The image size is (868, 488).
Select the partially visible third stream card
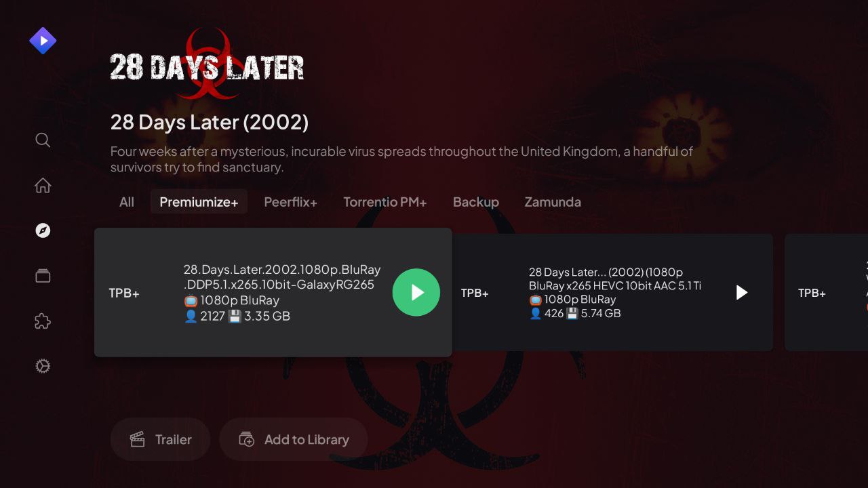(x=826, y=292)
